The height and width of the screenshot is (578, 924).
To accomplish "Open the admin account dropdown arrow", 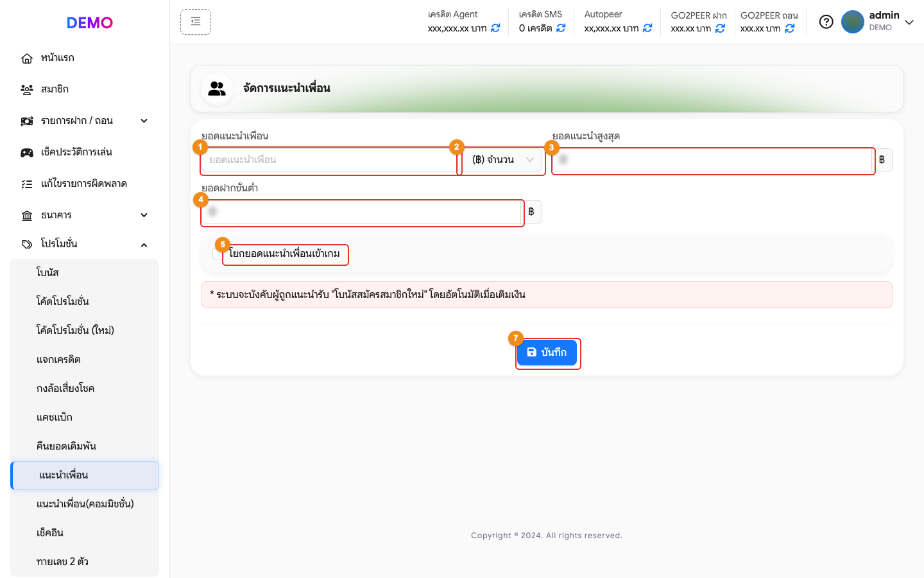I will 909,22.
